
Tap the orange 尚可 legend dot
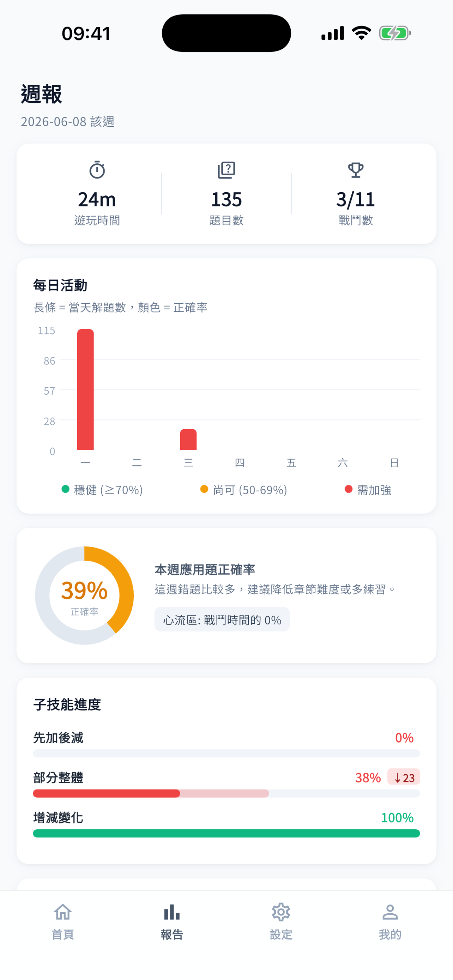pos(204,489)
